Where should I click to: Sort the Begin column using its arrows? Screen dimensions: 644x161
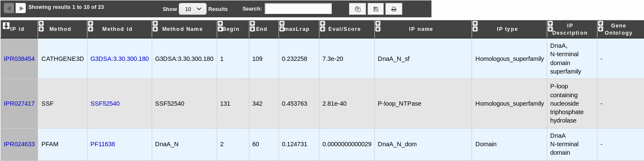tap(220, 26)
